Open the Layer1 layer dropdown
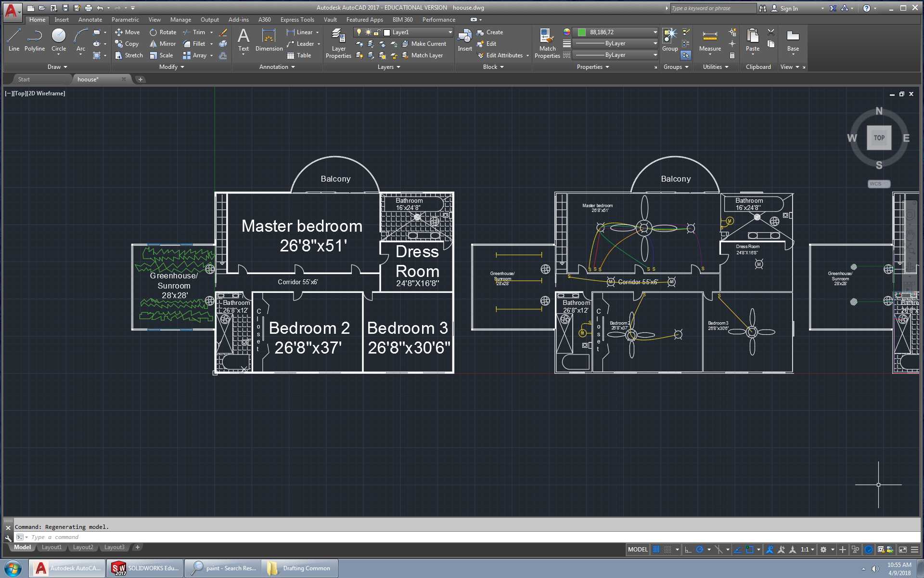Viewport: 924px width, 578px height. coord(417,32)
